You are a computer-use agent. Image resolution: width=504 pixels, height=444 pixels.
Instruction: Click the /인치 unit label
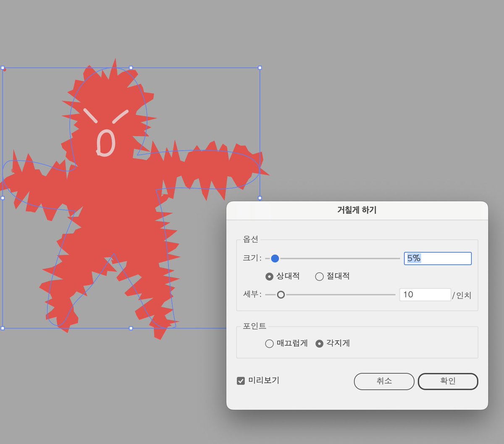pos(462,295)
